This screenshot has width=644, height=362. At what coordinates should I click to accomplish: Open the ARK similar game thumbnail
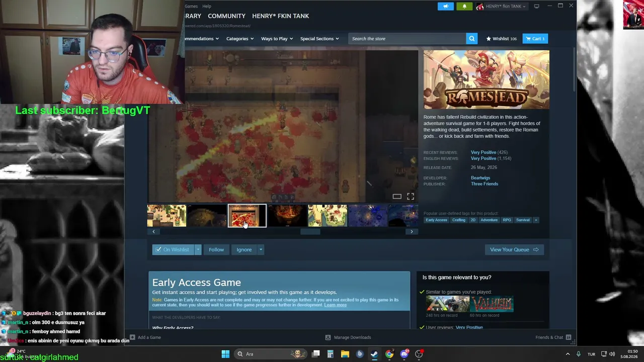(448, 304)
